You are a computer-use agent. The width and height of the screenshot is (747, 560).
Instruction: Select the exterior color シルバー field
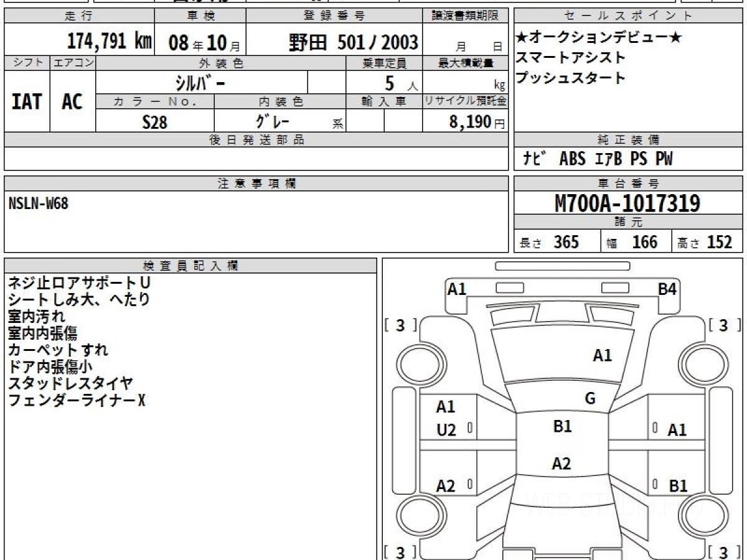pyautogui.click(x=202, y=82)
